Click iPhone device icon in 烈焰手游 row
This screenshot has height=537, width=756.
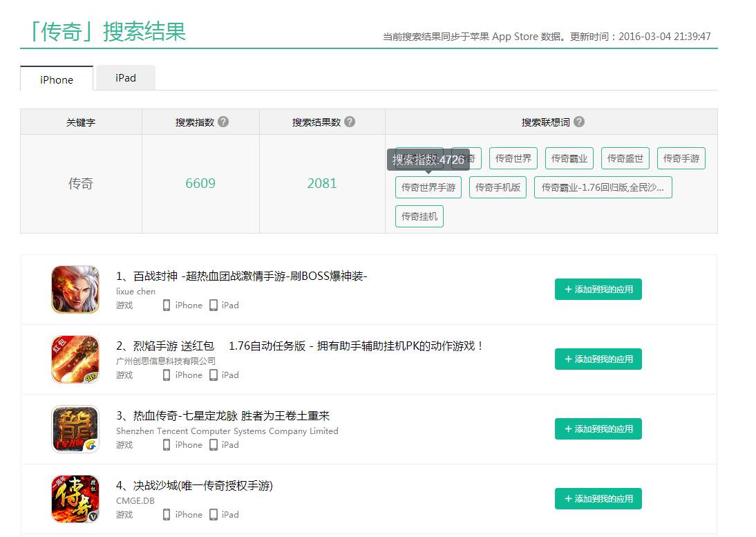coord(167,375)
